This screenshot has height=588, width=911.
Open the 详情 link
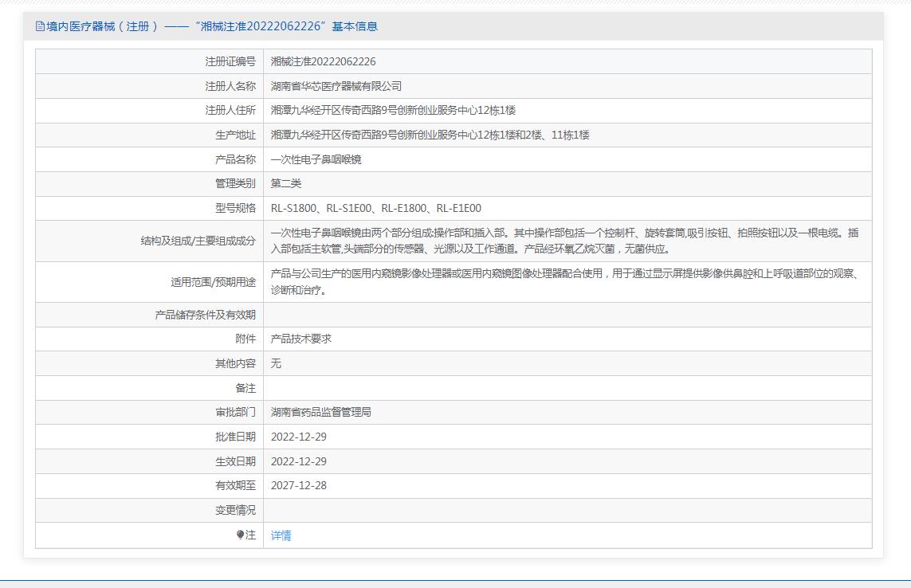281,535
